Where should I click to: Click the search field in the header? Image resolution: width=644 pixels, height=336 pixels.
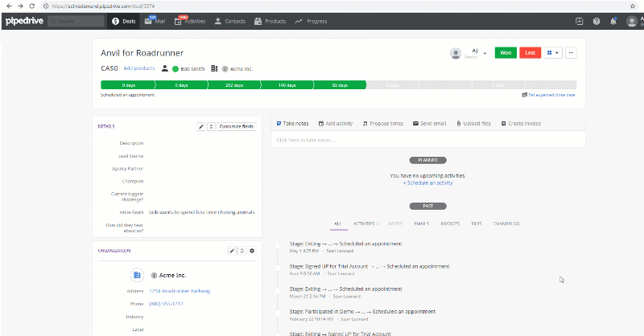pos(76,22)
